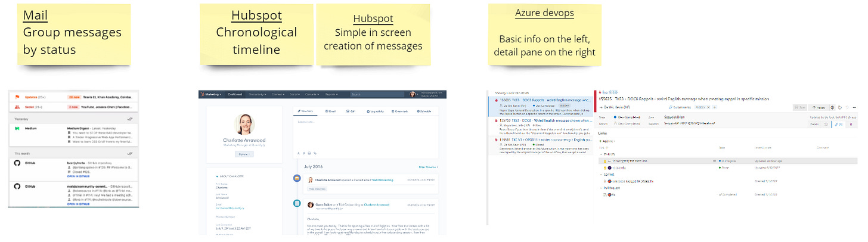Mark This month group as done checkmark
Image resolution: width=868 pixels, height=242 pixels.
click(130, 153)
